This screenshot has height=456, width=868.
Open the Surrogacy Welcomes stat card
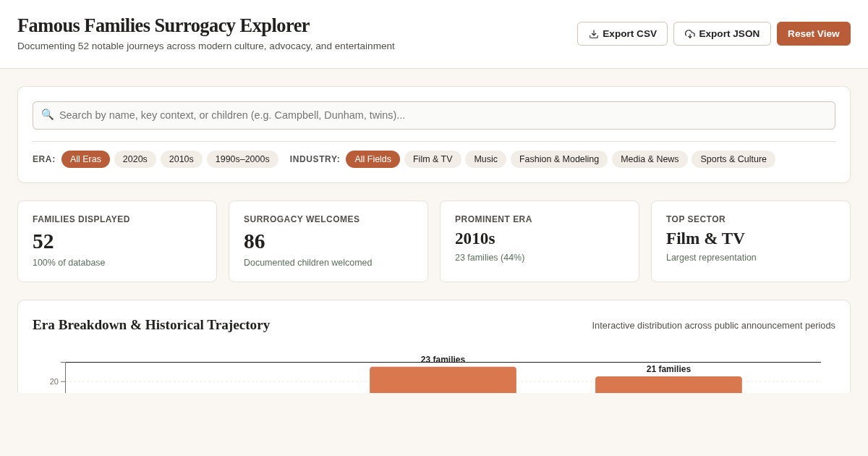(x=328, y=241)
